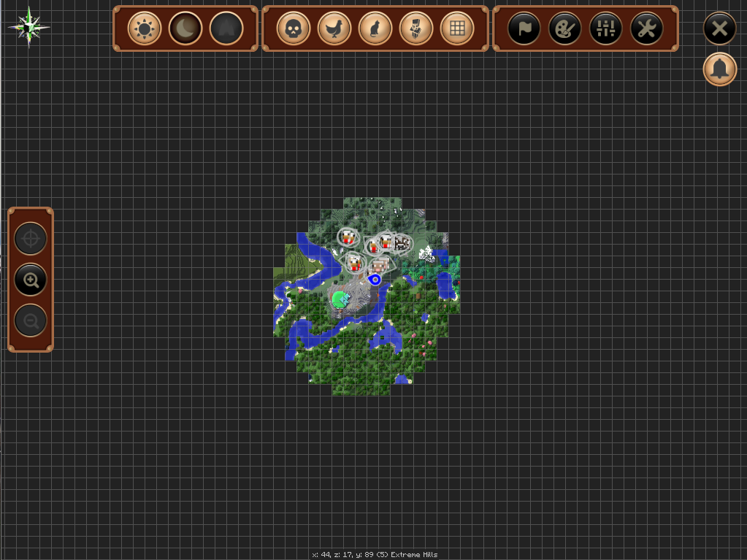Select the sheep mob icon on the map
747x560 pixels.
pyautogui.click(x=379, y=265)
